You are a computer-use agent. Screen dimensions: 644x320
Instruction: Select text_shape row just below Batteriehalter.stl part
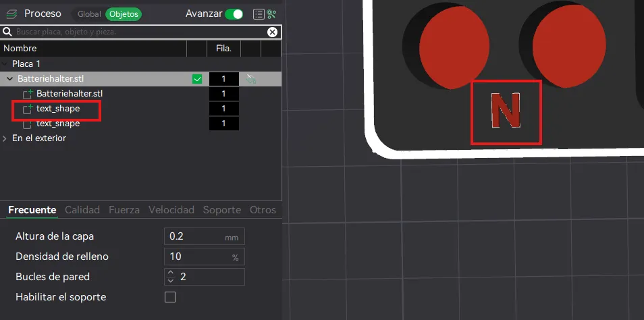point(58,109)
